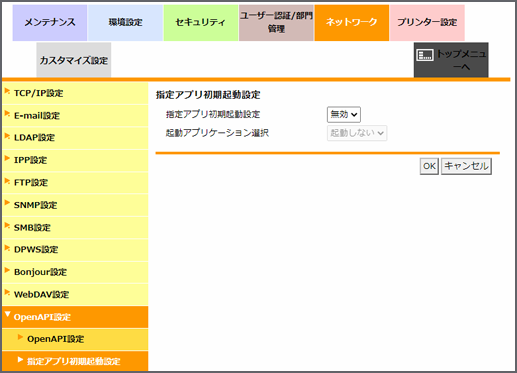The image size is (517, 373).
Task: Select SMB設定 menu entry
Action: [75, 228]
